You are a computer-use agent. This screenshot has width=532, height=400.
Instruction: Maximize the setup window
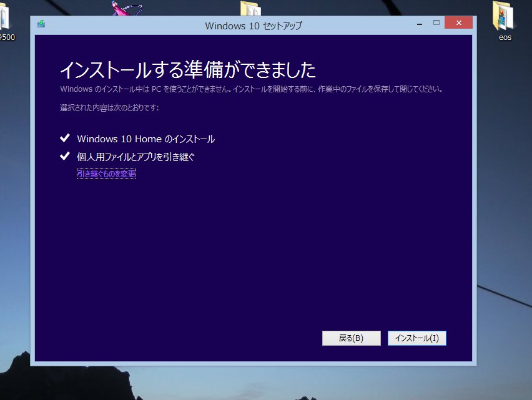click(x=436, y=23)
